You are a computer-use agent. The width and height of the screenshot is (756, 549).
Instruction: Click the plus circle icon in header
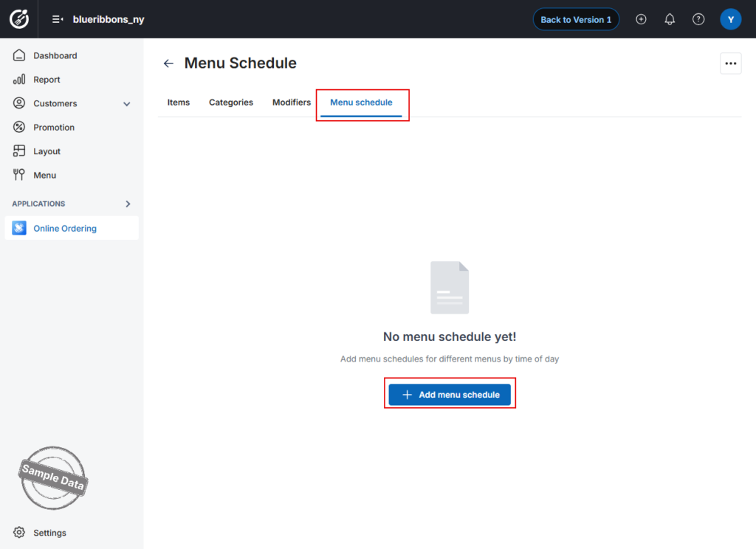coord(641,19)
